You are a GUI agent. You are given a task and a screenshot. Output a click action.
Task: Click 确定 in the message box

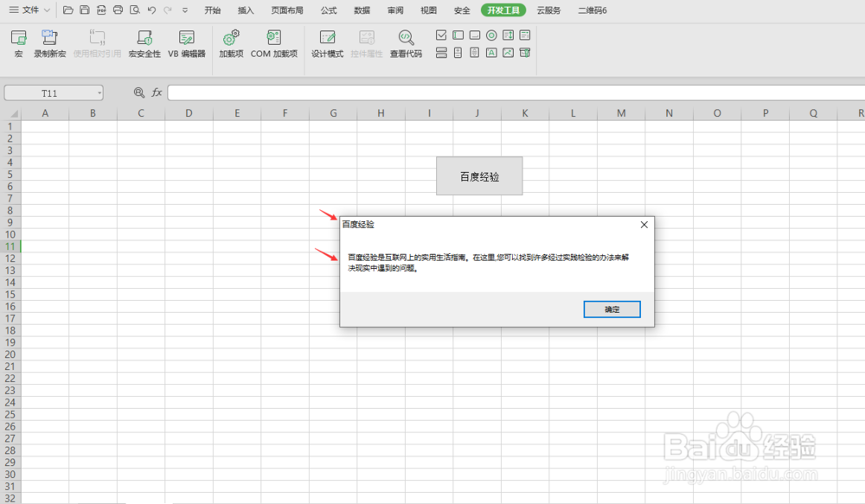click(612, 309)
